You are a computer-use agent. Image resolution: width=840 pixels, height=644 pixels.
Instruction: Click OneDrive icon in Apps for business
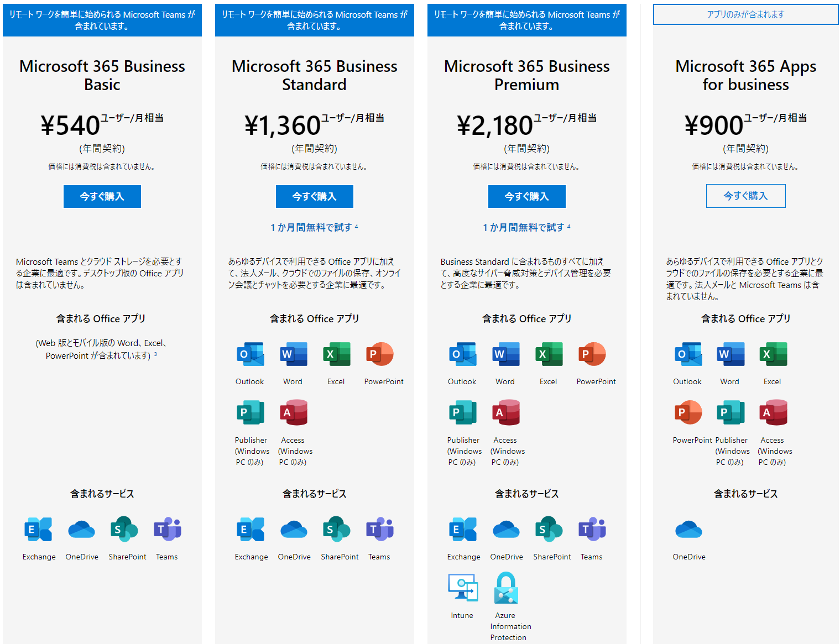(688, 530)
